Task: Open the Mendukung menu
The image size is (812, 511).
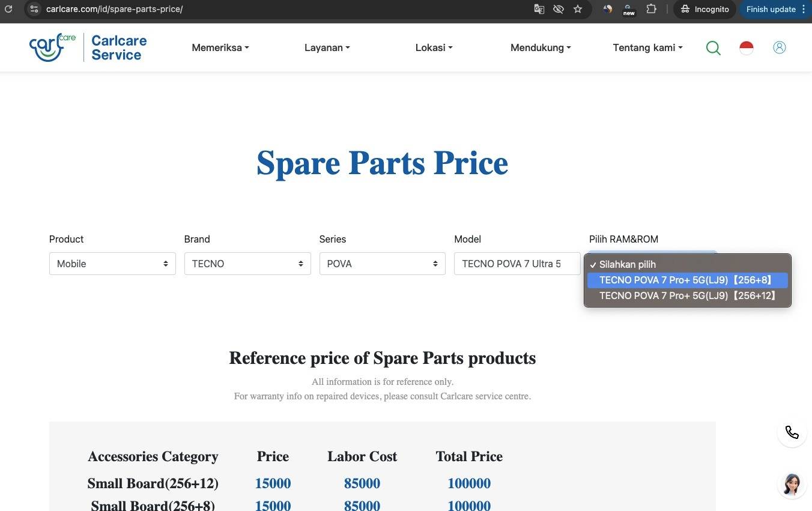Action: [x=541, y=47]
